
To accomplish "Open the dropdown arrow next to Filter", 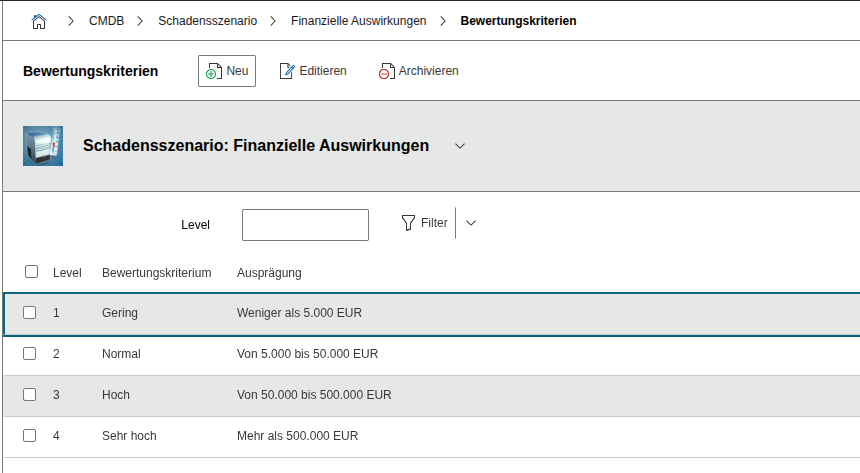I will click(x=471, y=223).
